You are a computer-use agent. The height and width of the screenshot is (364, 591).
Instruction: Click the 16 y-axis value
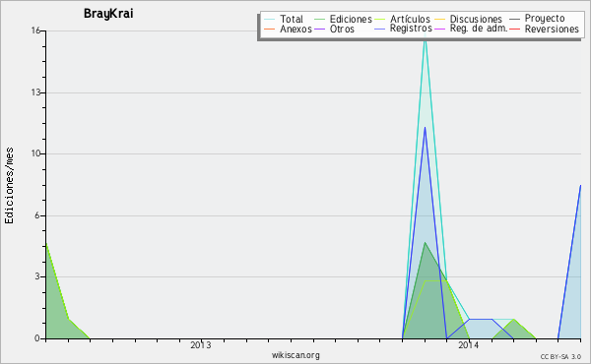click(x=35, y=30)
